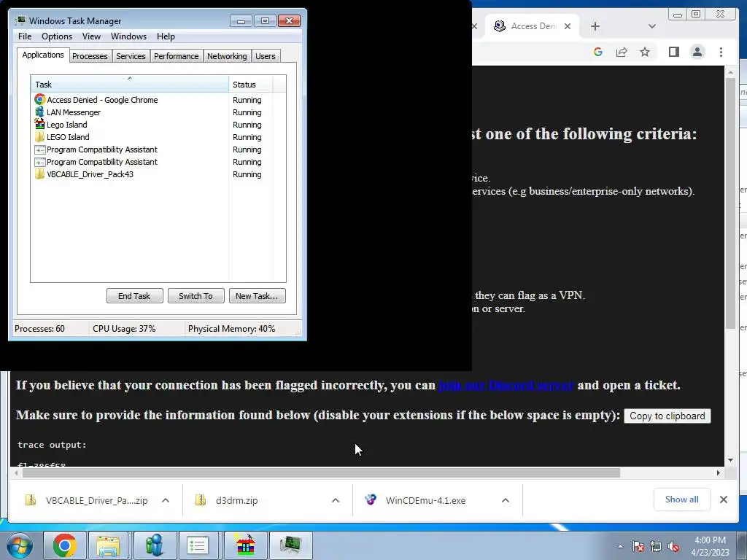
Task: Click Action Center flag tray icon
Action: pos(638,546)
